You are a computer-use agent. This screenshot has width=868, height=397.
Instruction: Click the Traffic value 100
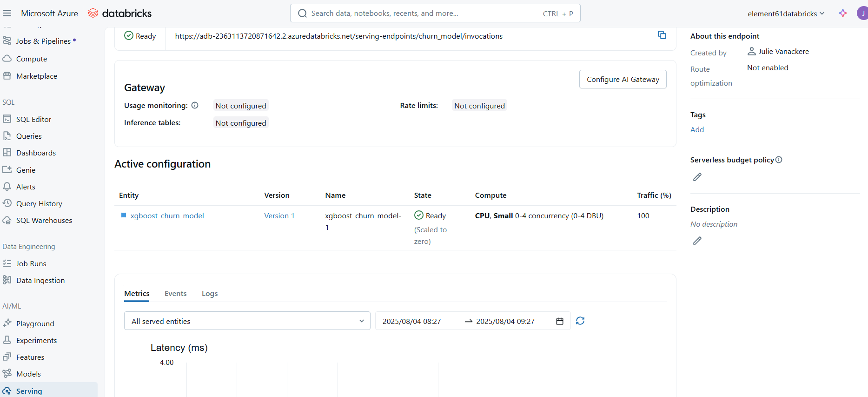click(x=643, y=215)
